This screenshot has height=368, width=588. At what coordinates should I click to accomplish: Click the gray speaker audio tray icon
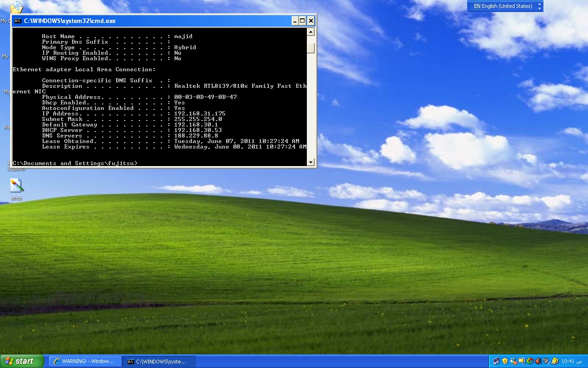coord(546,361)
